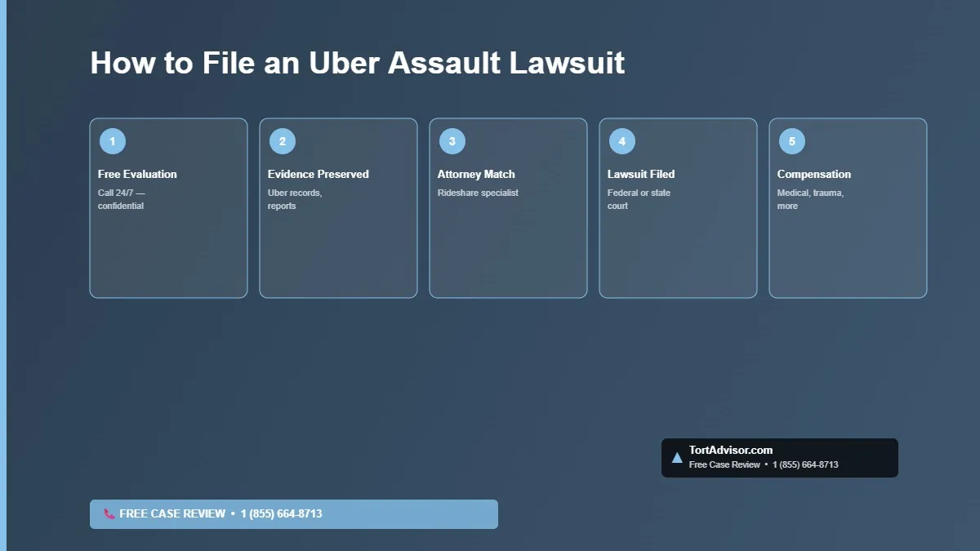980x551 pixels.
Task: Click 'Uber records, reports' text
Action: pos(295,199)
